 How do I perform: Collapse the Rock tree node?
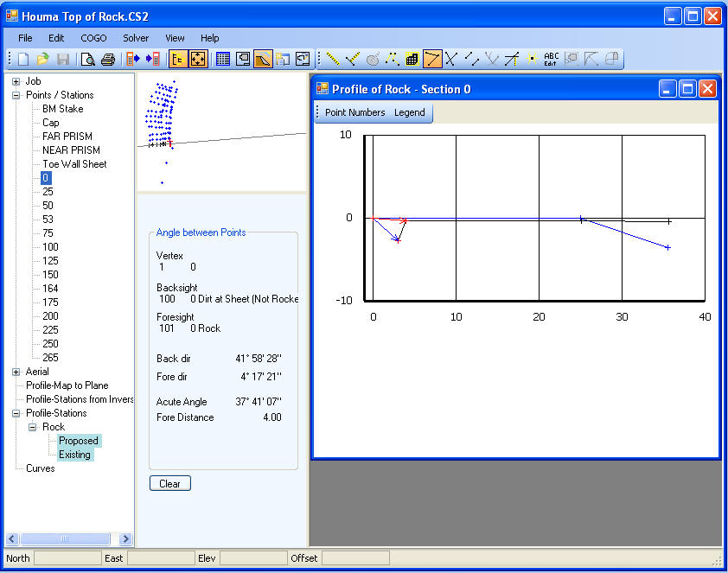(x=33, y=427)
